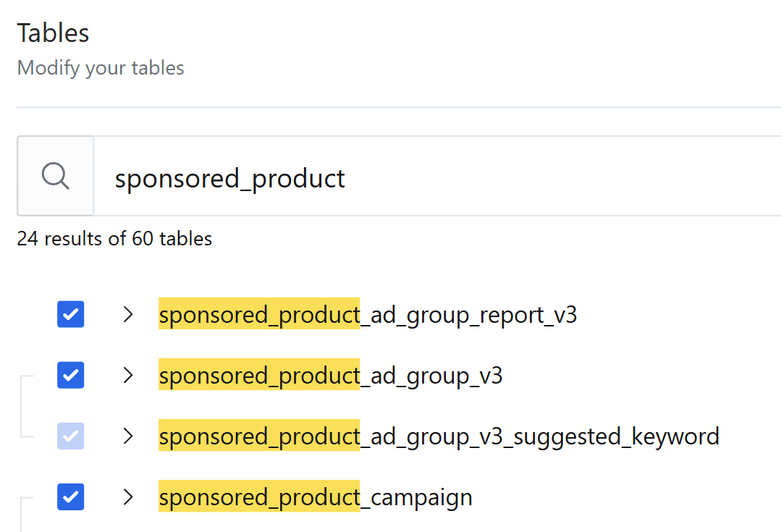Click the highlighted text in sponsored_product_campaign
The width and height of the screenshot is (781, 532).
(258, 497)
